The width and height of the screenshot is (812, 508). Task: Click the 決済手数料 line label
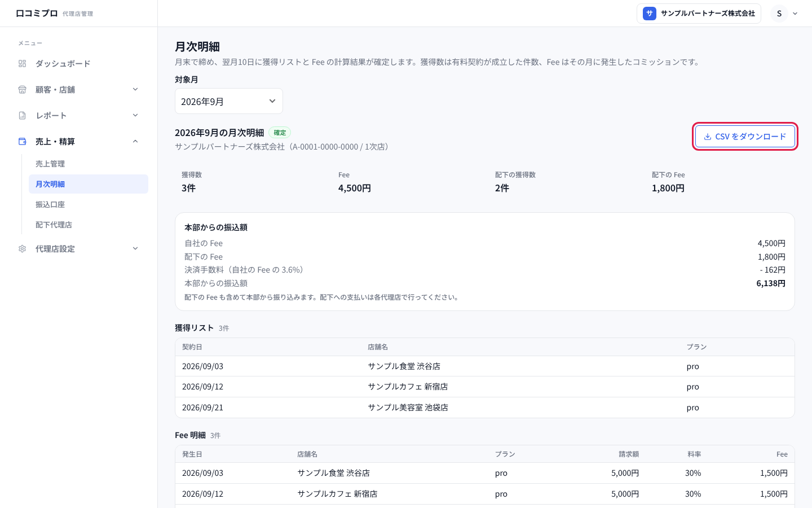pos(246,270)
